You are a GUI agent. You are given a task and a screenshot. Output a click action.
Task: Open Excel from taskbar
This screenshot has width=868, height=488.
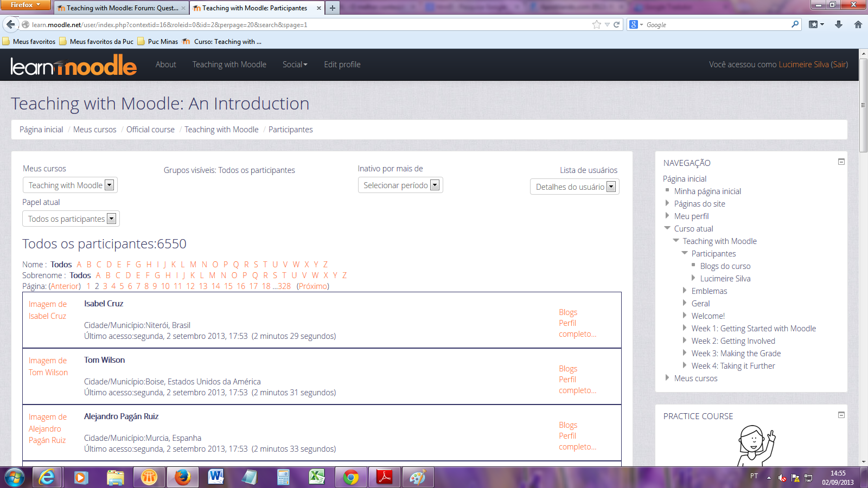[x=317, y=478]
